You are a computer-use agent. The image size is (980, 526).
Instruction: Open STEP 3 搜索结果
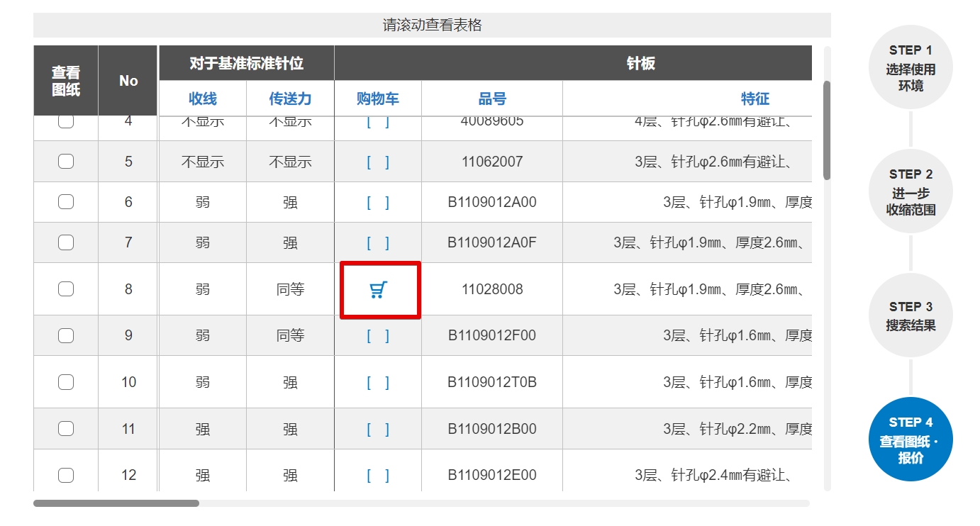(911, 316)
